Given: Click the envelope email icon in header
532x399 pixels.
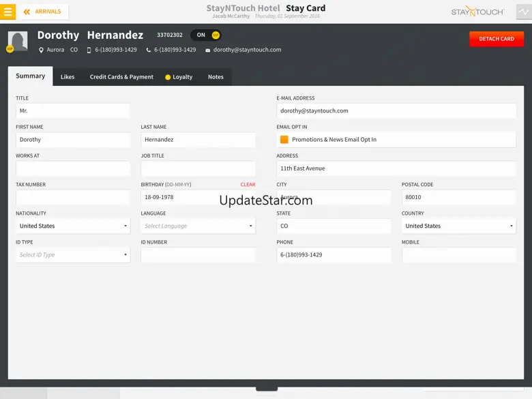Looking at the screenshot, I should coord(207,50).
